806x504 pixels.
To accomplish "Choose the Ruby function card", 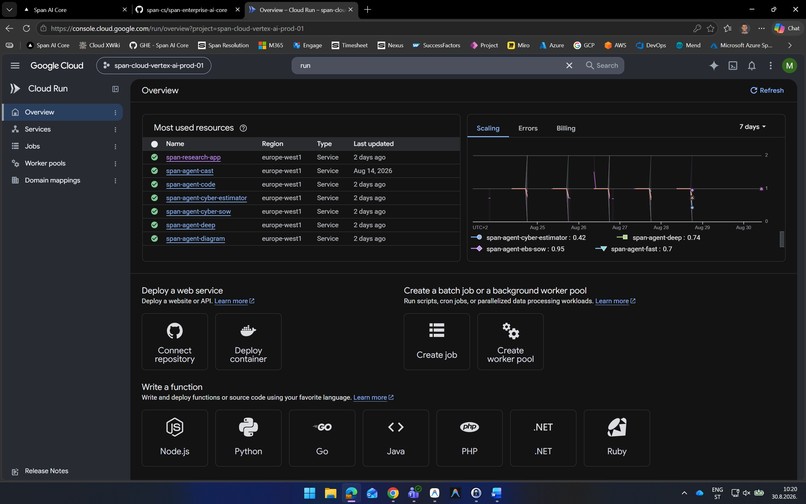I will [617, 438].
